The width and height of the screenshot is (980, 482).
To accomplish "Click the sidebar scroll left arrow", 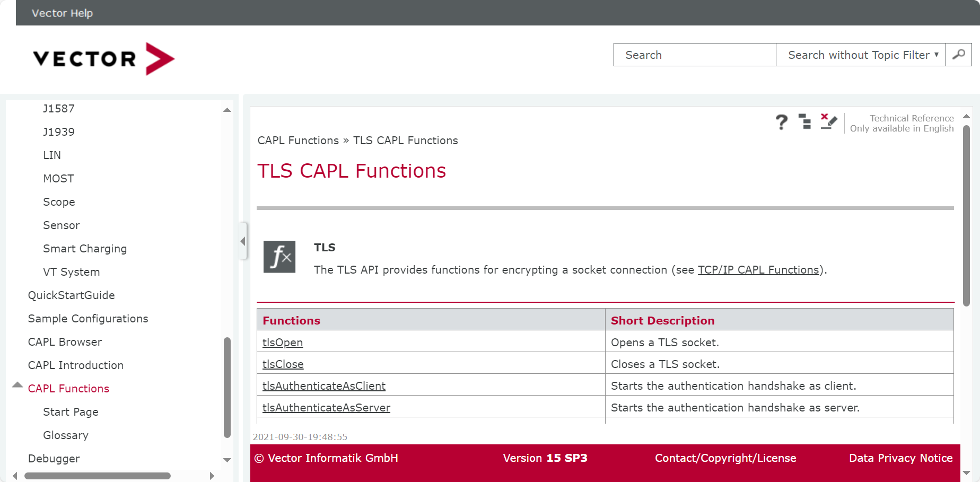I will pyautogui.click(x=15, y=476).
